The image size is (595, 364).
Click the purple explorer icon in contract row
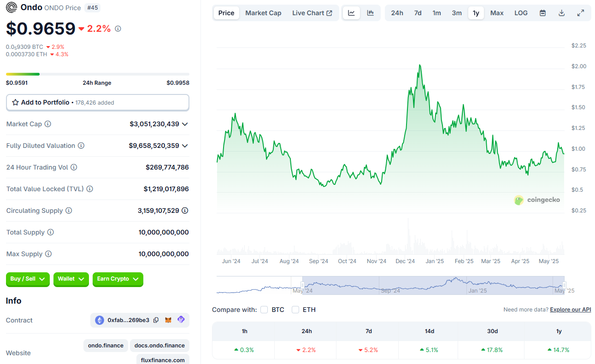coord(181,319)
